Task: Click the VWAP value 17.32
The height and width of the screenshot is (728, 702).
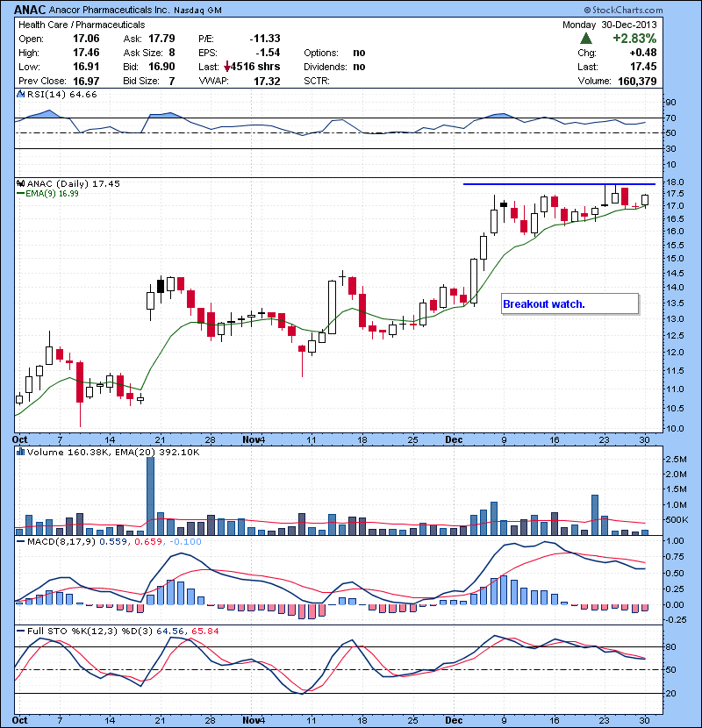Action: pos(267,82)
